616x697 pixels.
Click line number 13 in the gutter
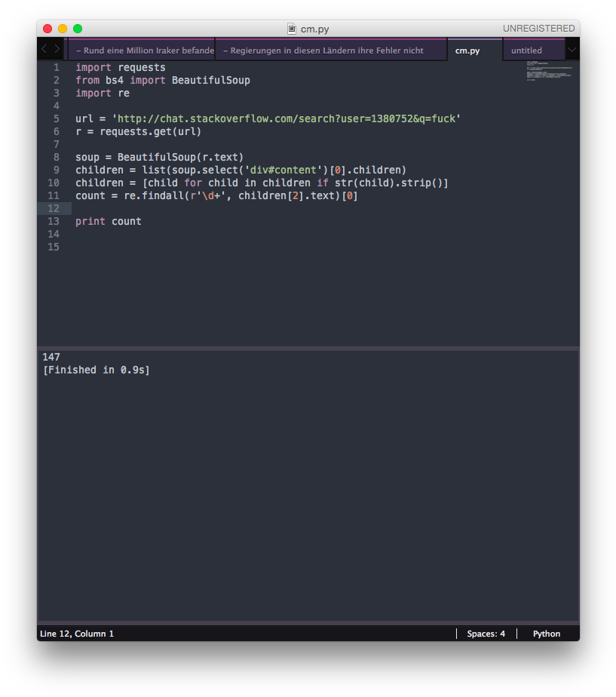coord(54,221)
